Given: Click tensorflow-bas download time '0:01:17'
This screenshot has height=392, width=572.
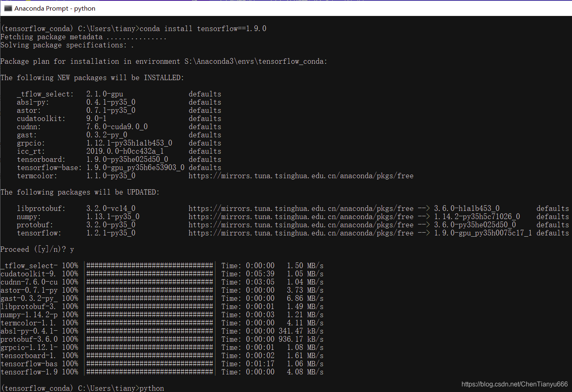Looking at the screenshot, I should pyautogui.click(x=260, y=364).
